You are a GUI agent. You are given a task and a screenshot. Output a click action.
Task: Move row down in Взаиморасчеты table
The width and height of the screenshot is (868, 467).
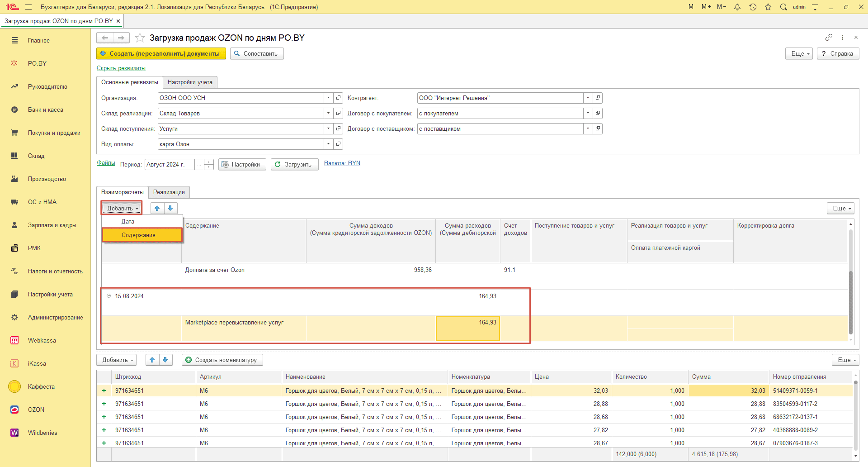click(x=170, y=208)
